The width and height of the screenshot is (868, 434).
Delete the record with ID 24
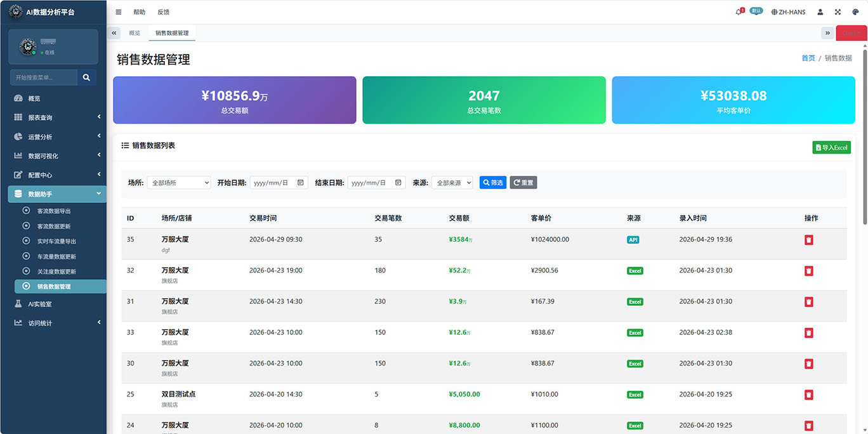tap(809, 426)
